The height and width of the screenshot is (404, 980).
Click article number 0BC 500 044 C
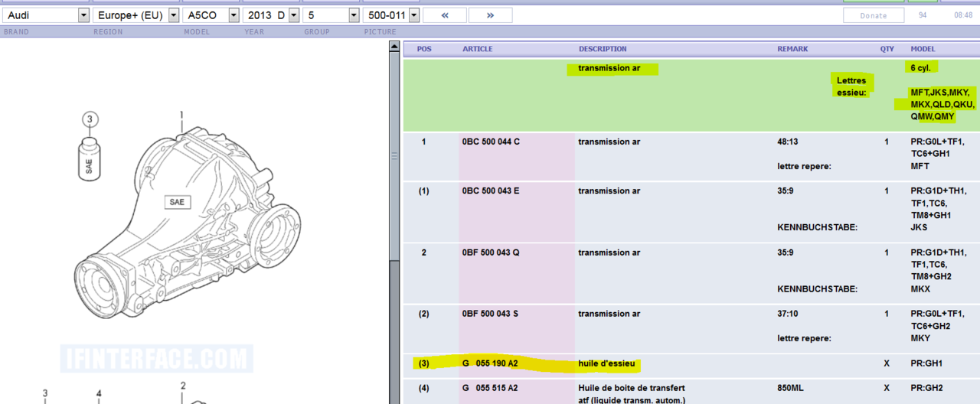coord(491,142)
